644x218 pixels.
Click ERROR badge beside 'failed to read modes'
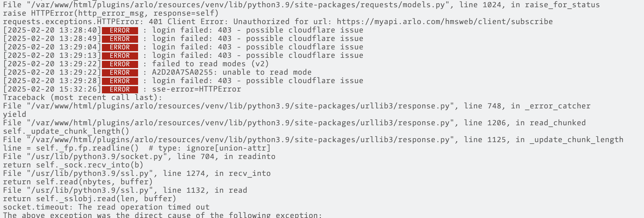pyautogui.click(x=120, y=64)
